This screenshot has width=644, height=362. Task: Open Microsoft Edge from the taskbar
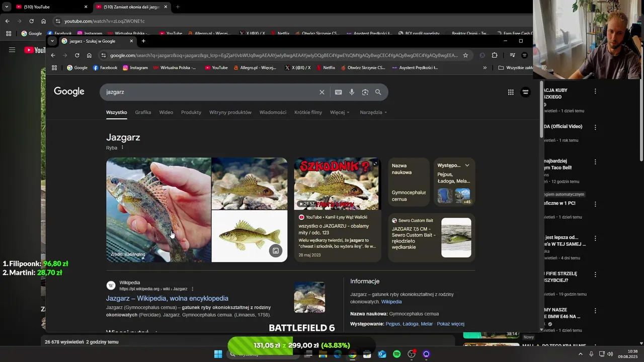[x=338, y=354]
